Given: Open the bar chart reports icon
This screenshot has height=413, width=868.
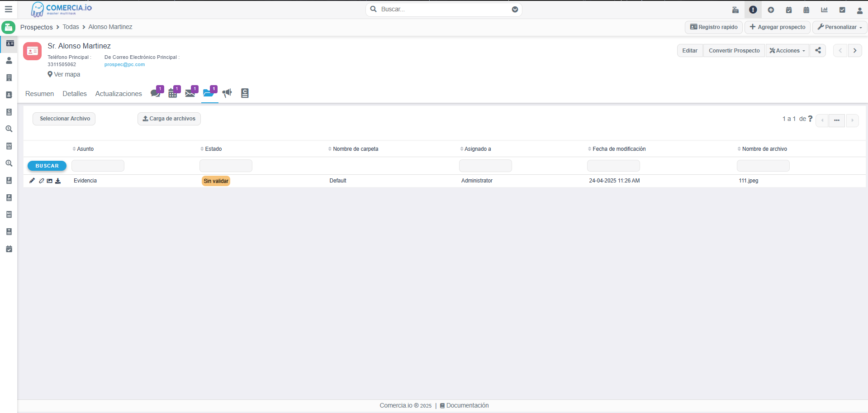Looking at the screenshot, I should 824,10.
